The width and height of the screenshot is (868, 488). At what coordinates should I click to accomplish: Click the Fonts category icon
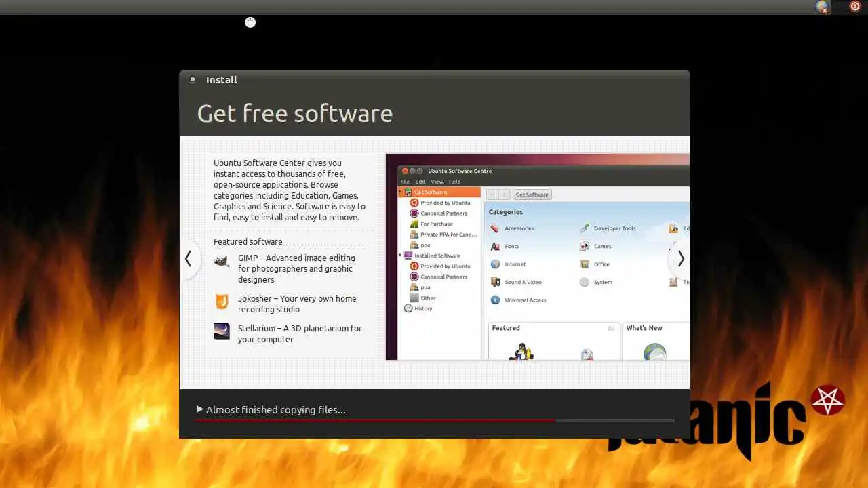click(495, 246)
